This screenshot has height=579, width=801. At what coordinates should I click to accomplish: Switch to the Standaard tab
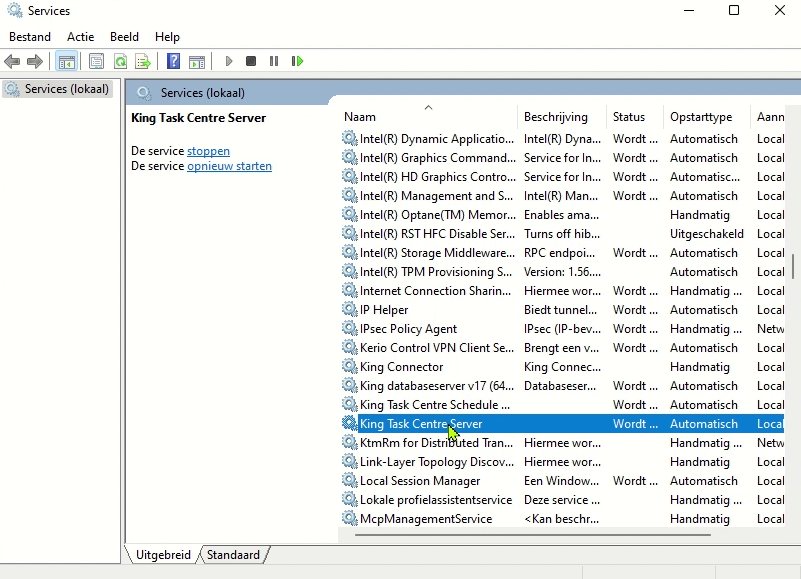[x=233, y=554]
